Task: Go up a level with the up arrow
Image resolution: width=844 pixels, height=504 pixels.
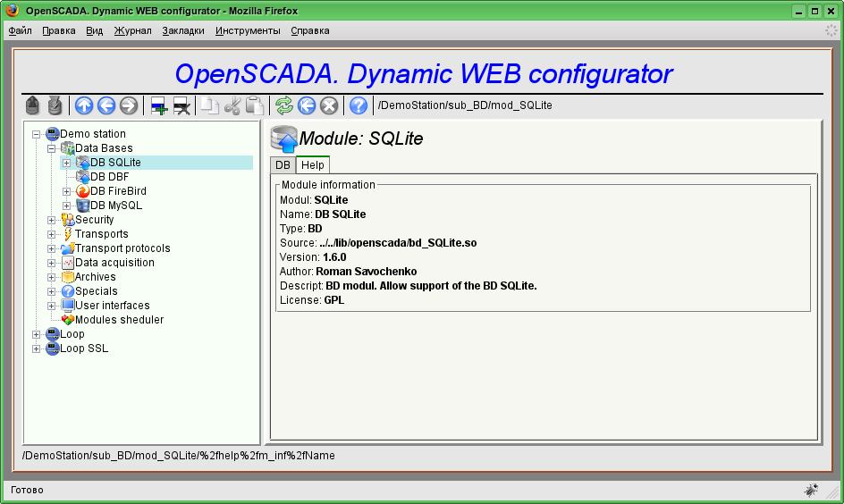Action: coord(84,105)
